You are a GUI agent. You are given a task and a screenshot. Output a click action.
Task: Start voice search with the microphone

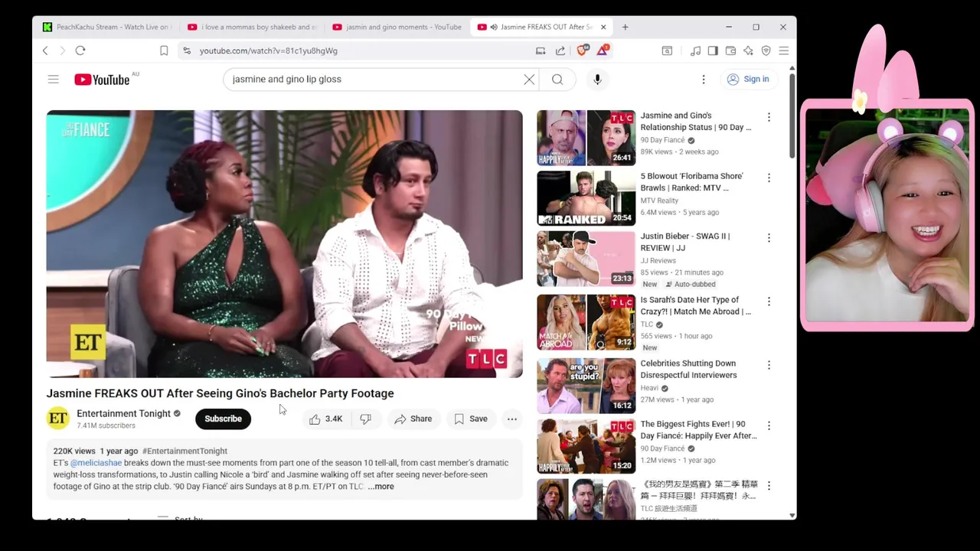597,79
